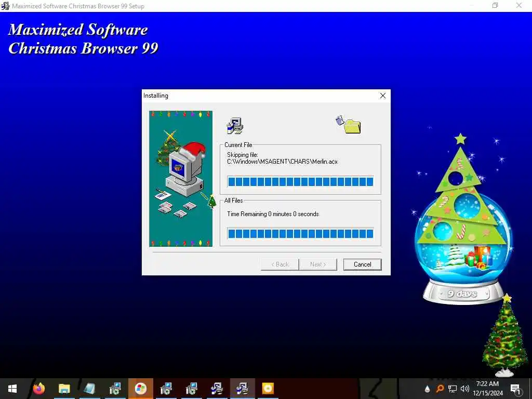Open network status in the system tray

453,389
